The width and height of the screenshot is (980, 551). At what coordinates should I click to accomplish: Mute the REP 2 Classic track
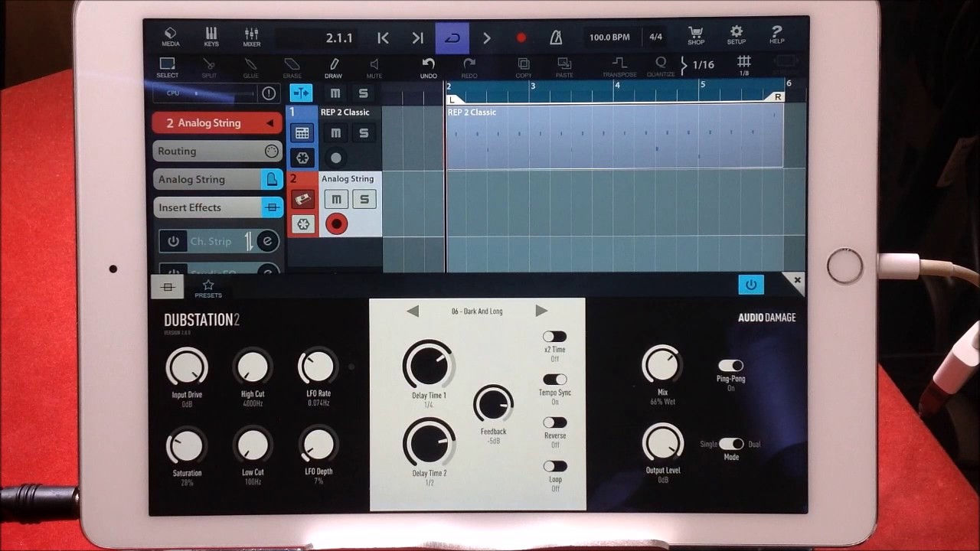click(x=335, y=133)
